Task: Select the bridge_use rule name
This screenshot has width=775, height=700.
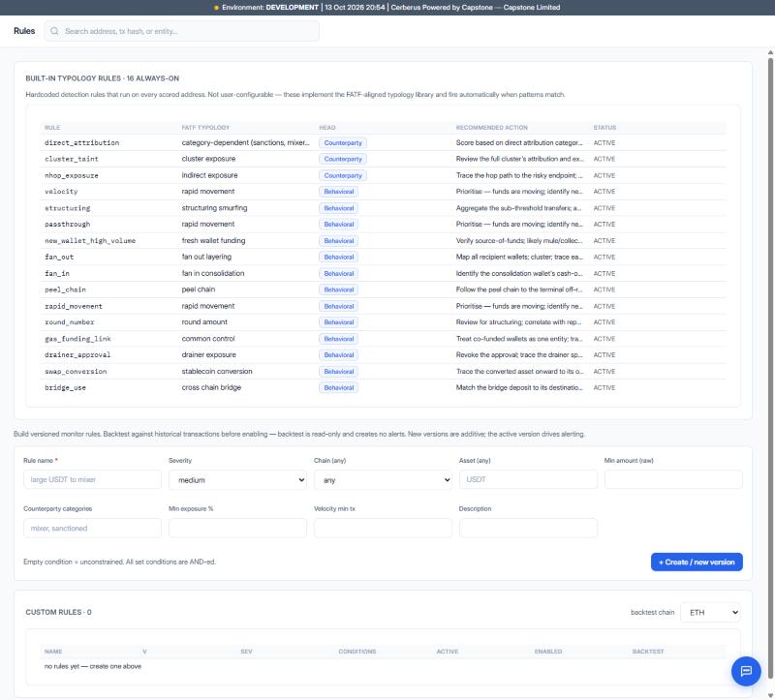Action: [65, 388]
